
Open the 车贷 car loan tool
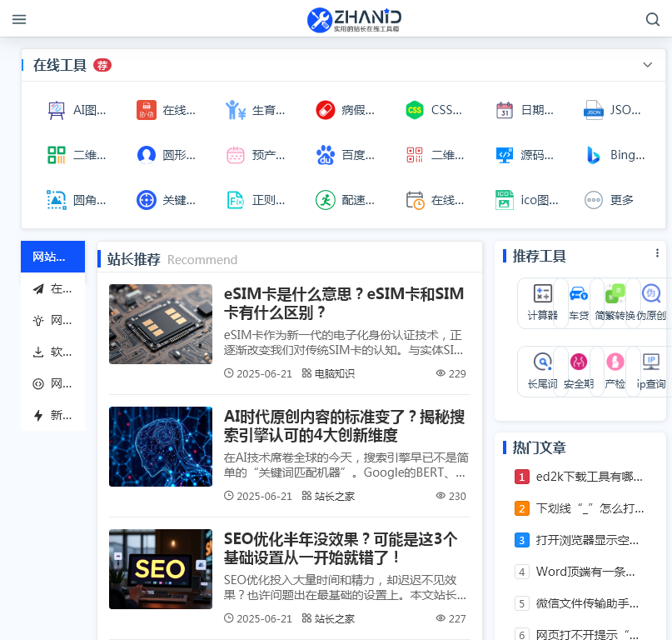click(578, 301)
